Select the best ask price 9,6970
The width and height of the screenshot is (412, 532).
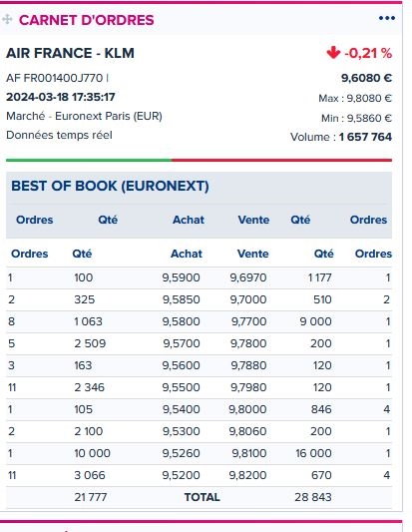(x=248, y=277)
